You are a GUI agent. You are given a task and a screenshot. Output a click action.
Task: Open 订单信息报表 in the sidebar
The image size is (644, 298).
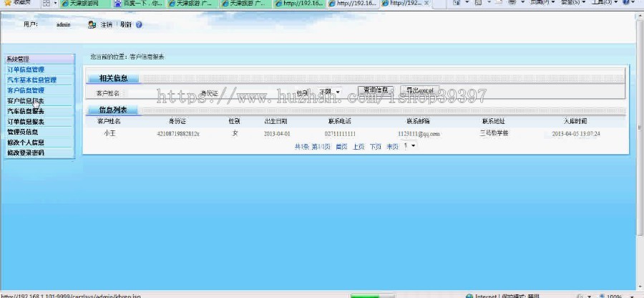(26, 122)
